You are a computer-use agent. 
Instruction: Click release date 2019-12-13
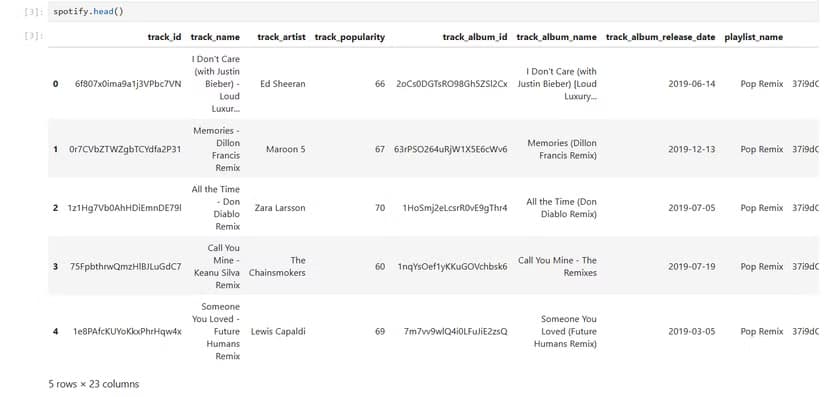(692, 149)
